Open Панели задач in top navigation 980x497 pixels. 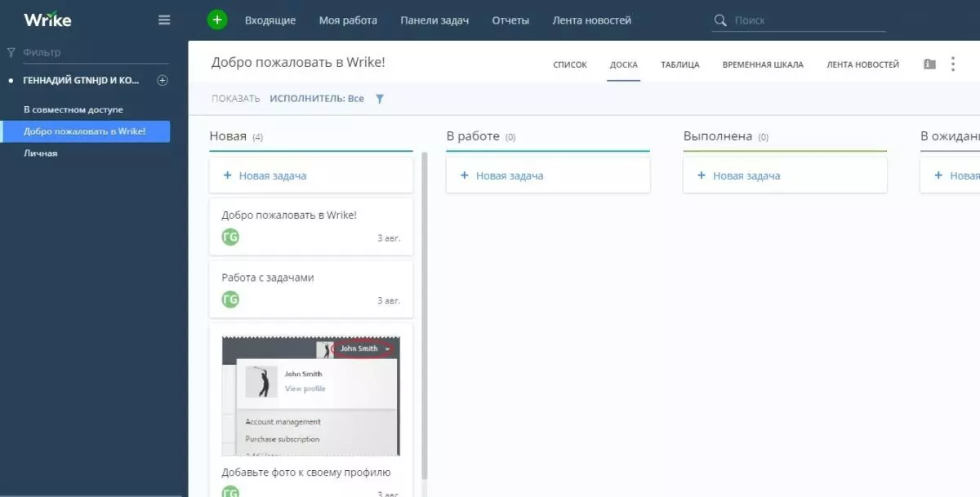(434, 20)
